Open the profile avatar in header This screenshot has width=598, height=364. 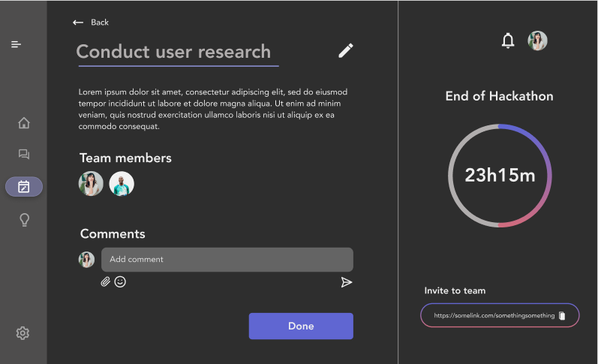pos(537,41)
